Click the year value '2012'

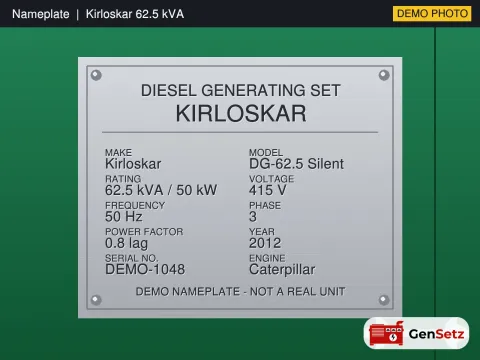click(265, 243)
